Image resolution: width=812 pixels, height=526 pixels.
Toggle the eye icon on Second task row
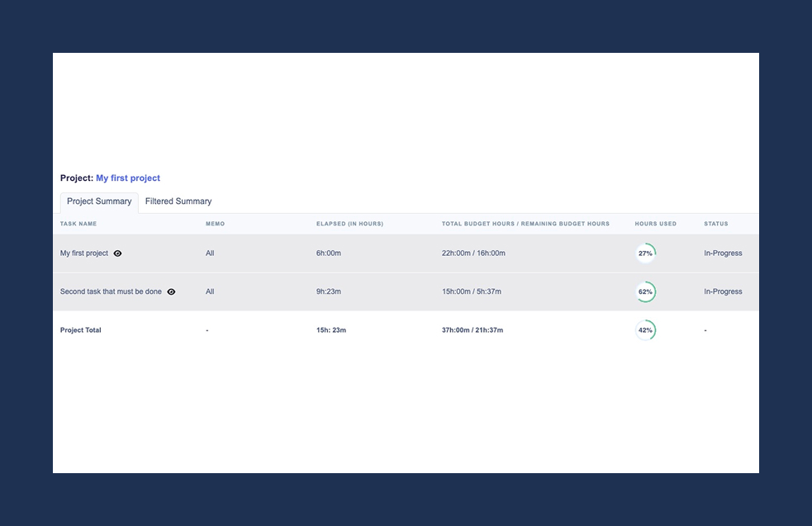170,291
